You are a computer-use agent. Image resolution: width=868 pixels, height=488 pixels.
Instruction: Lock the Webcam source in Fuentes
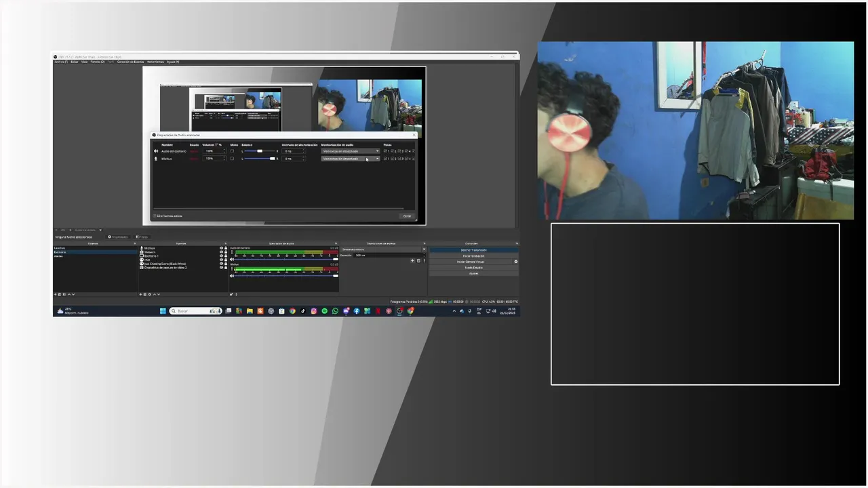(x=226, y=252)
